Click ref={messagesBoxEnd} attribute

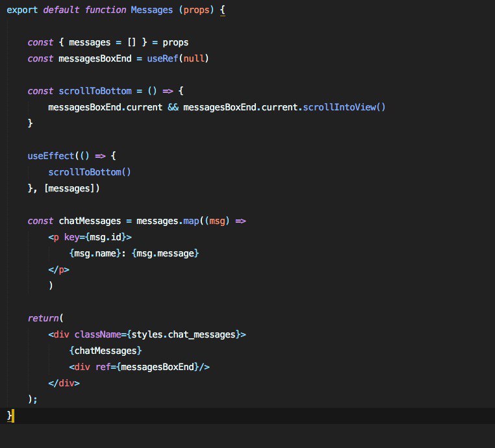(147, 367)
